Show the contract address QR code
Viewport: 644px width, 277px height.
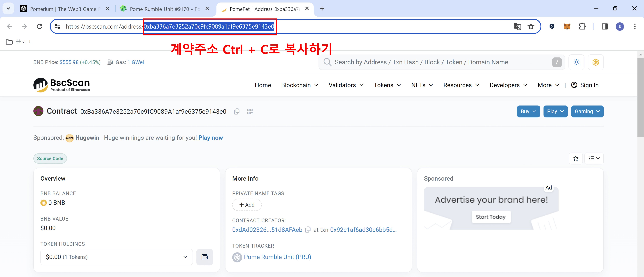(250, 111)
